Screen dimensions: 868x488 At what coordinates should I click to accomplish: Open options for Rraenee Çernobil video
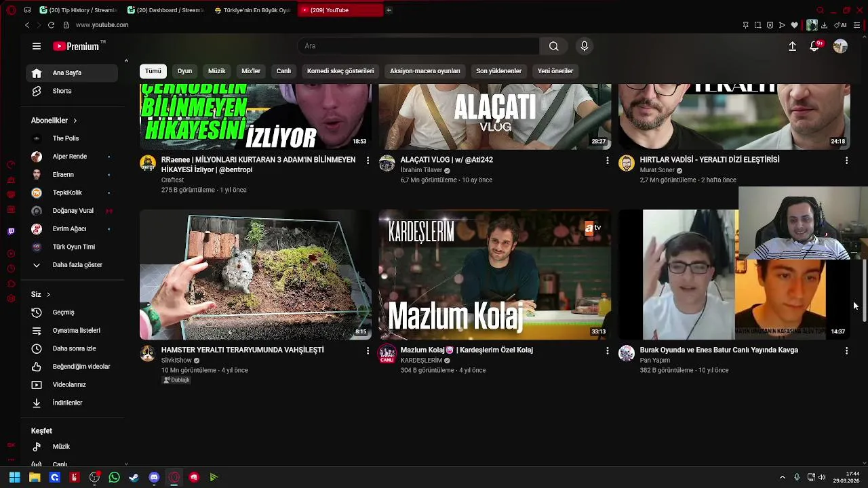(368, 161)
